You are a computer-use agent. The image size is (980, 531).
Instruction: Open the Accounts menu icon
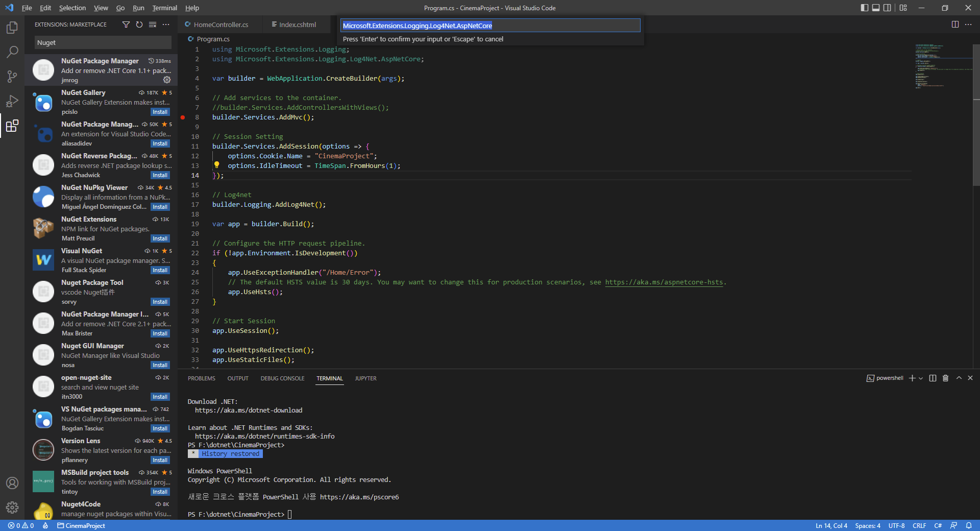click(x=12, y=483)
